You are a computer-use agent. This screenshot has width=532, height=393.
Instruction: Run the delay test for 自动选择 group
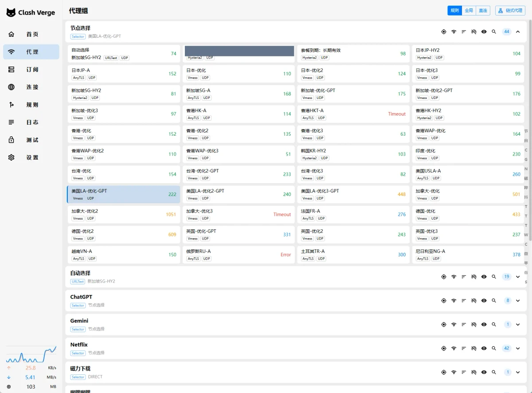pyautogui.click(x=454, y=277)
